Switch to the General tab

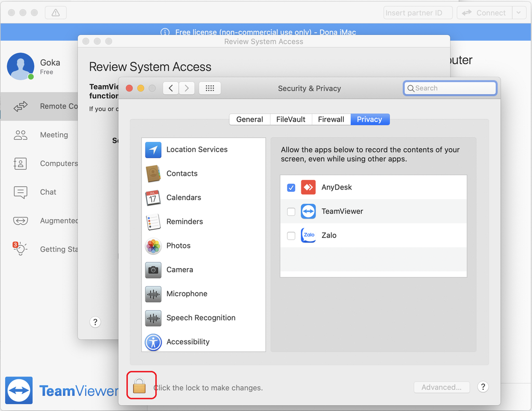(x=250, y=120)
